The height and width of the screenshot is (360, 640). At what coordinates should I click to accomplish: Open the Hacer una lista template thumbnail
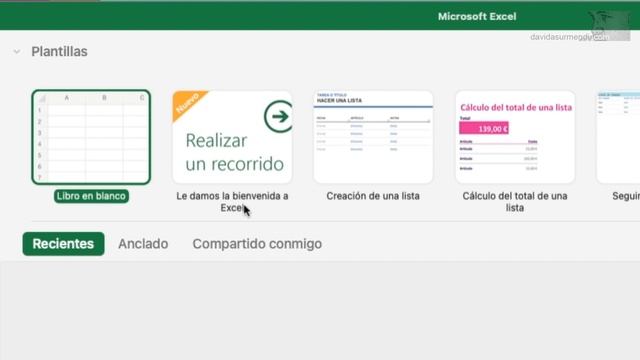(x=373, y=137)
